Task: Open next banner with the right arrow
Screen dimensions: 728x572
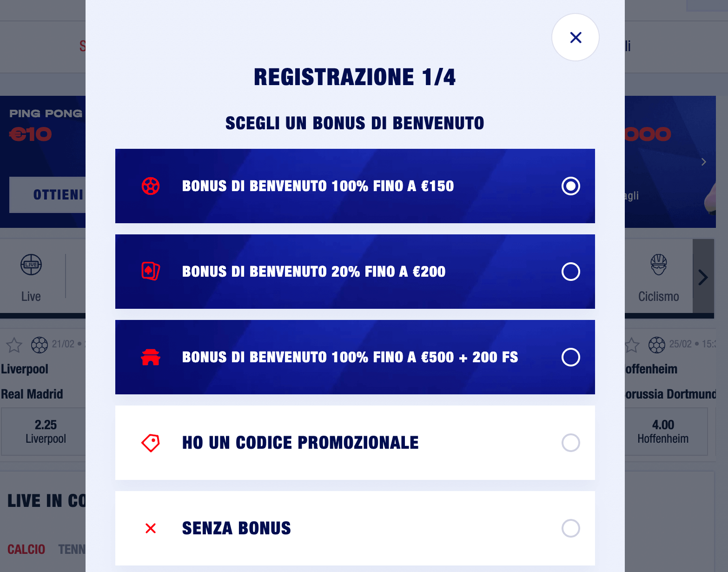Action: (x=703, y=162)
